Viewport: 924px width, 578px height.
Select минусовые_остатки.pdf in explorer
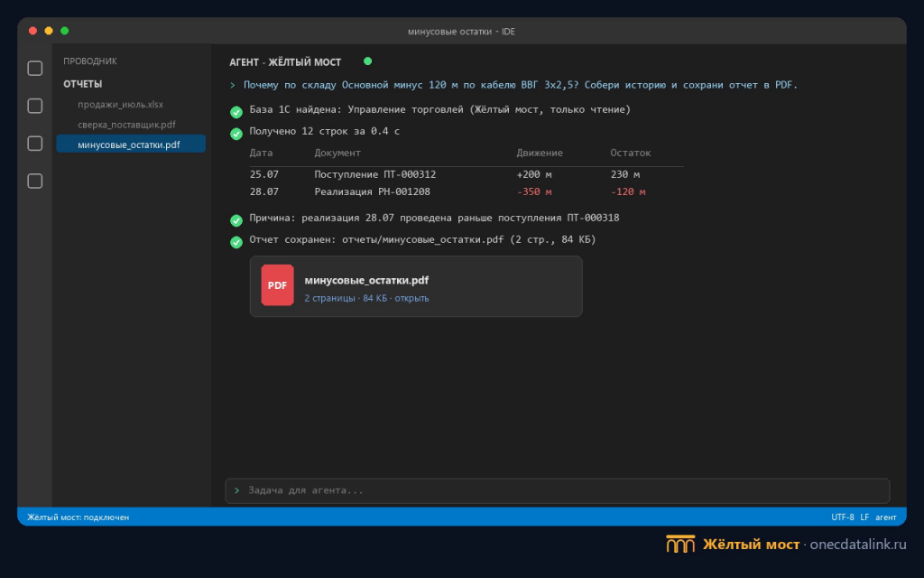click(x=131, y=144)
